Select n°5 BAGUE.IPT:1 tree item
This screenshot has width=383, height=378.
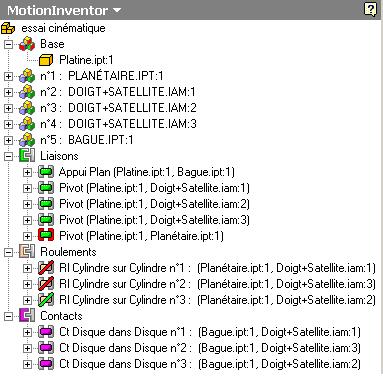click(x=87, y=140)
